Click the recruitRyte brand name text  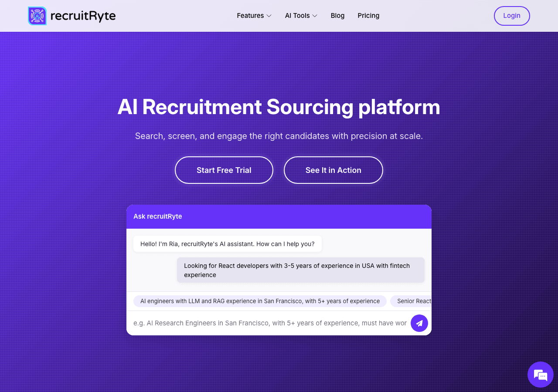83,16
